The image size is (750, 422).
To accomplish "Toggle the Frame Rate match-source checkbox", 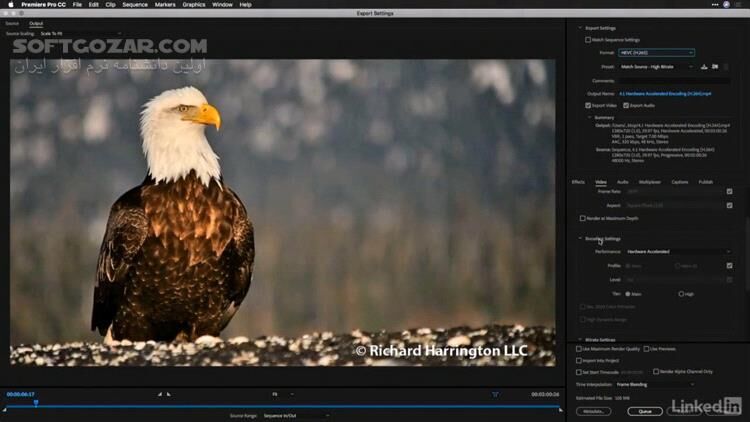I will pos(729,191).
